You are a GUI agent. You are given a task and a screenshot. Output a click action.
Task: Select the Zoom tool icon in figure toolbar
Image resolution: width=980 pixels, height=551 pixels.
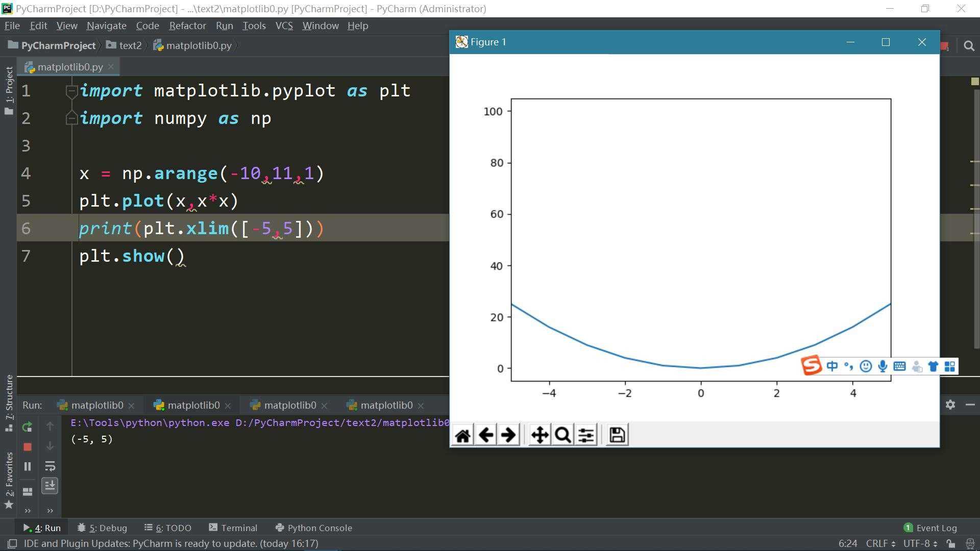coord(562,435)
